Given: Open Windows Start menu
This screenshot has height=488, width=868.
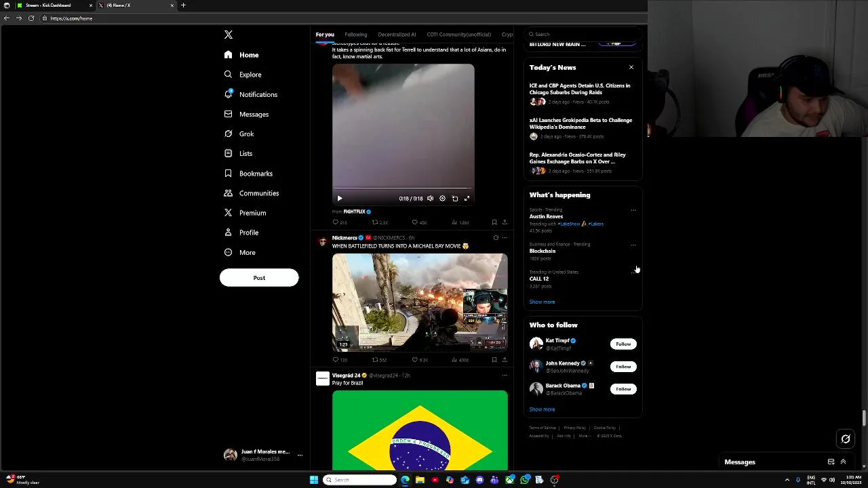Looking at the screenshot, I should click(x=313, y=480).
